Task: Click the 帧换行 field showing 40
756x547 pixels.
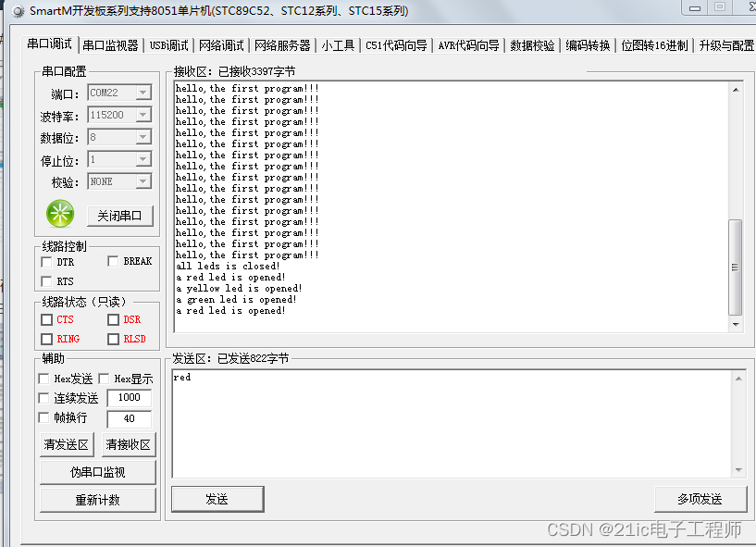Action: tap(130, 418)
